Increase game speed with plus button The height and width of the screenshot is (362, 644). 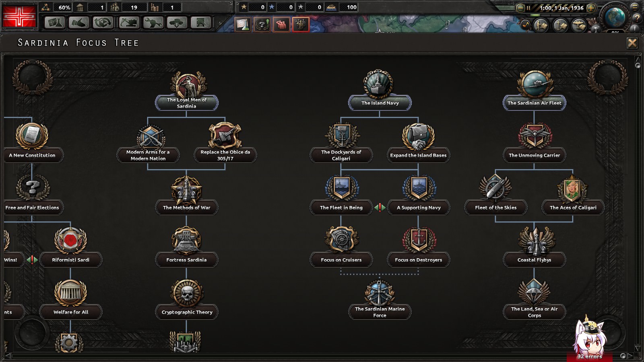(591, 8)
